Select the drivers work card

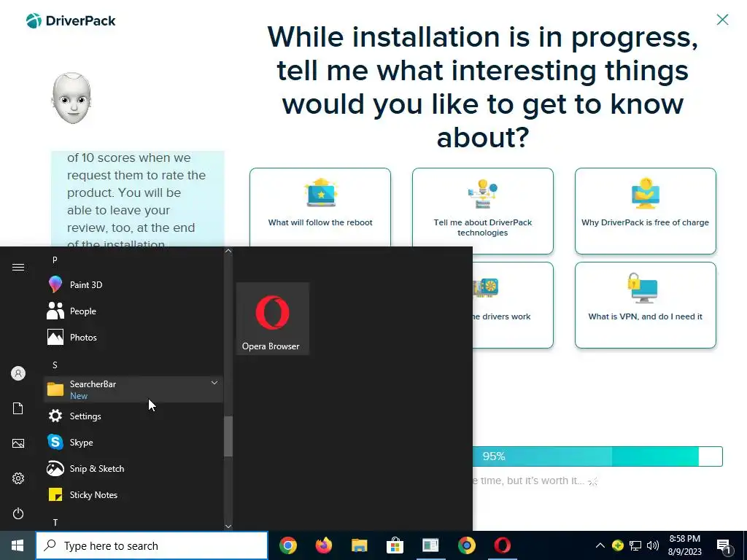tap(513, 306)
